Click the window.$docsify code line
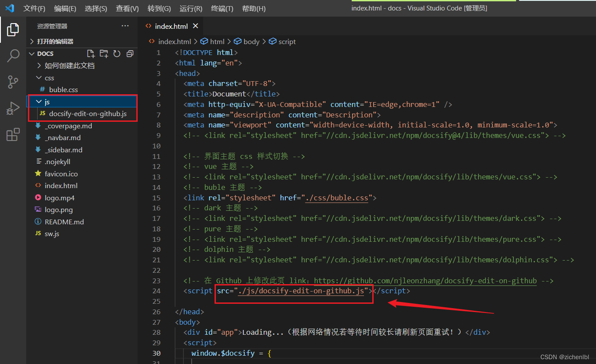596x364 pixels. 232,353
